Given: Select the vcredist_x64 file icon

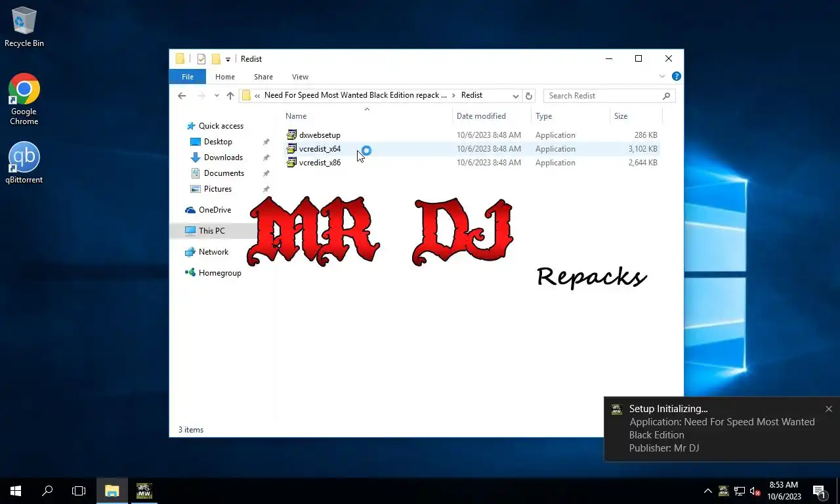Looking at the screenshot, I should pos(291,149).
